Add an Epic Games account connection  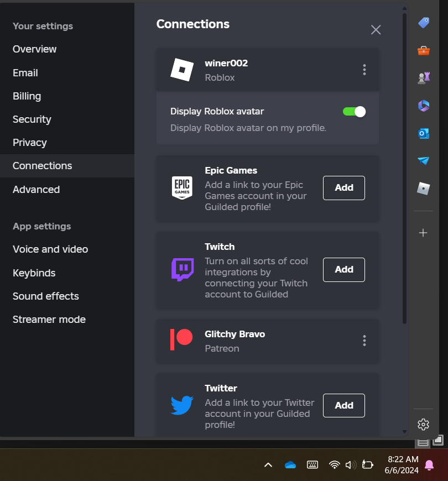(x=343, y=188)
